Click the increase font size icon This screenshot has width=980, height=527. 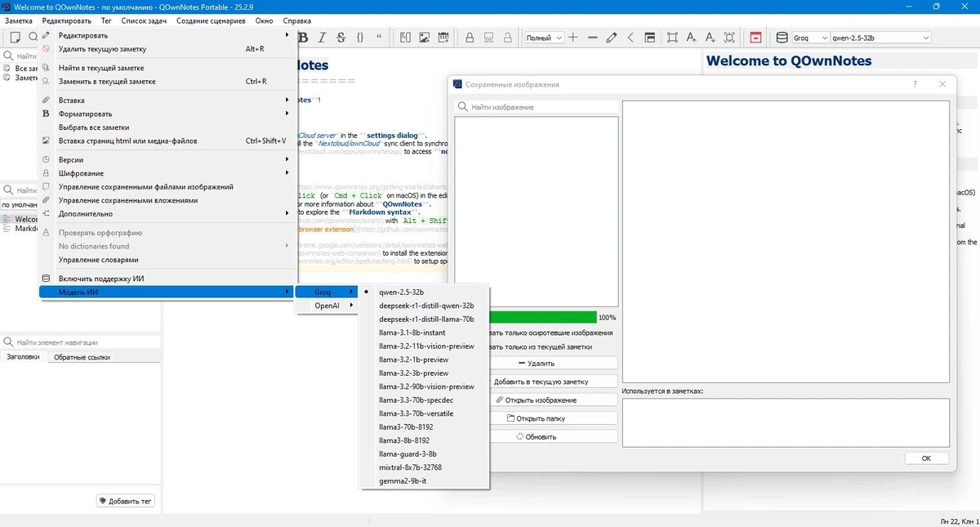click(692, 37)
